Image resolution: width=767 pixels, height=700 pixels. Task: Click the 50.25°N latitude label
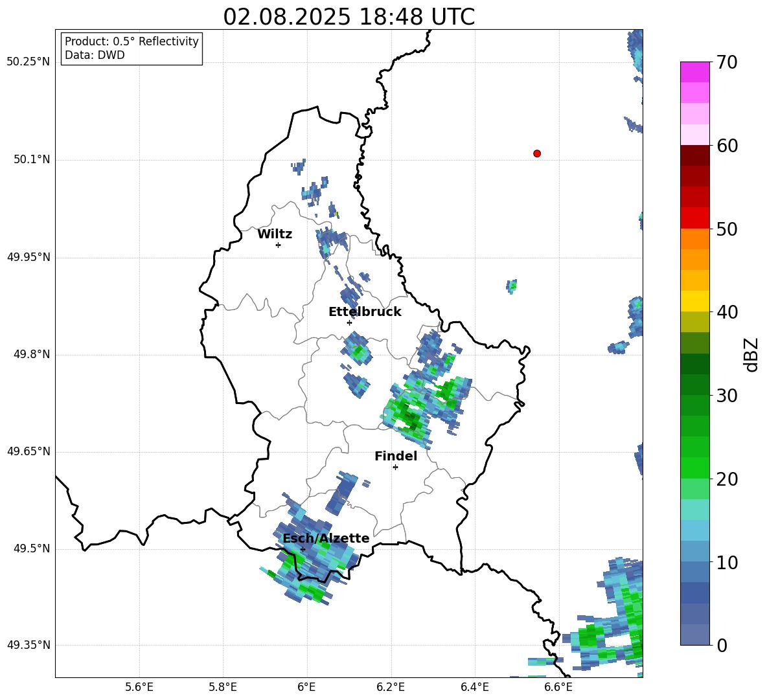[x=28, y=62]
